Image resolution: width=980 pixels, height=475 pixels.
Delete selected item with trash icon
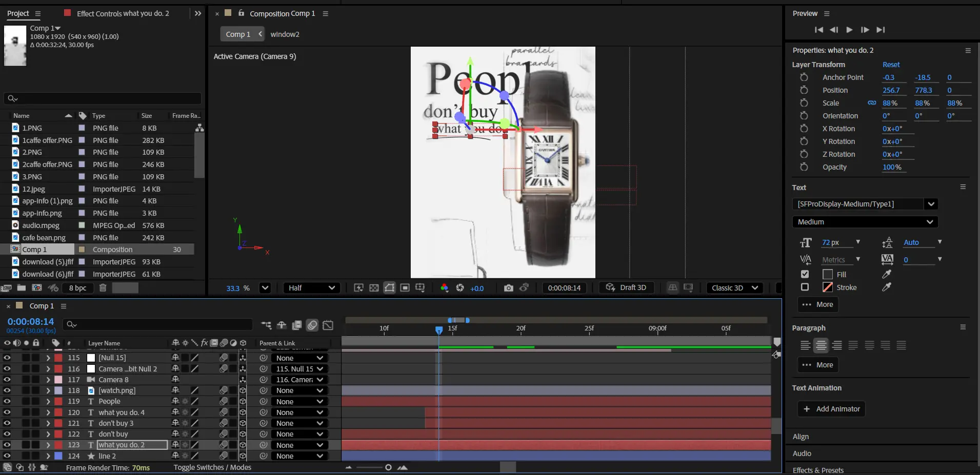103,288
